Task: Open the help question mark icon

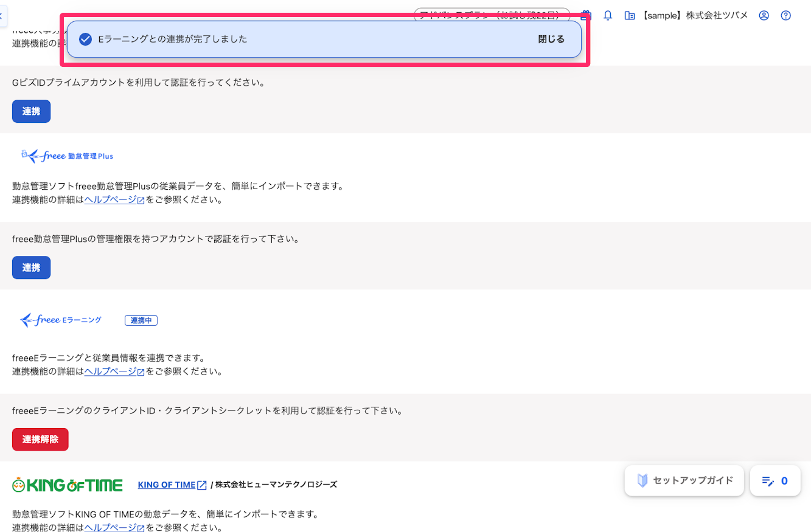Action: [x=786, y=16]
